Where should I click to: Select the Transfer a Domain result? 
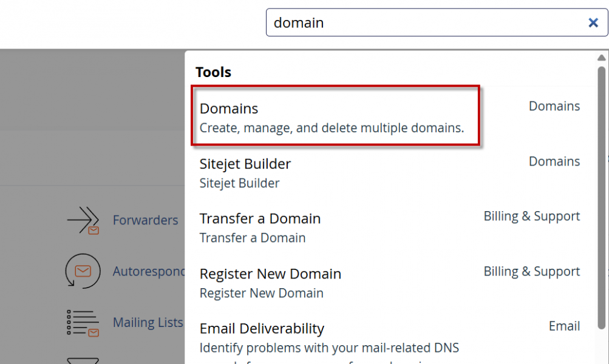pyautogui.click(x=260, y=227)
